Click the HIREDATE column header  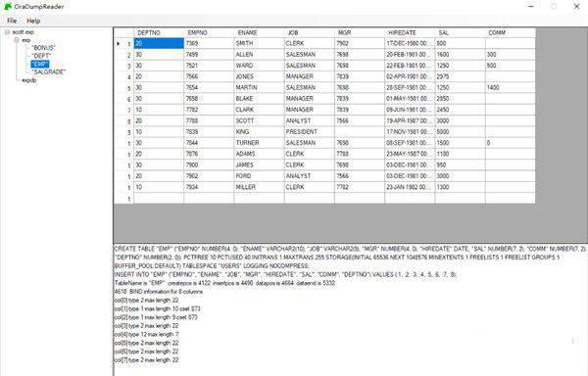coord(410,33)
